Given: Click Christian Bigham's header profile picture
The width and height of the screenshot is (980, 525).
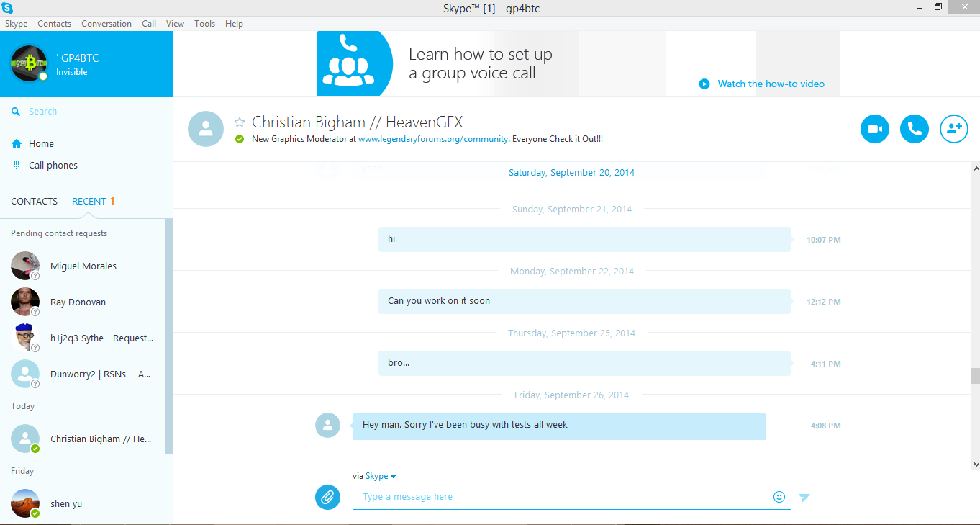Looking at the screenshot, I should pos(206,129).
